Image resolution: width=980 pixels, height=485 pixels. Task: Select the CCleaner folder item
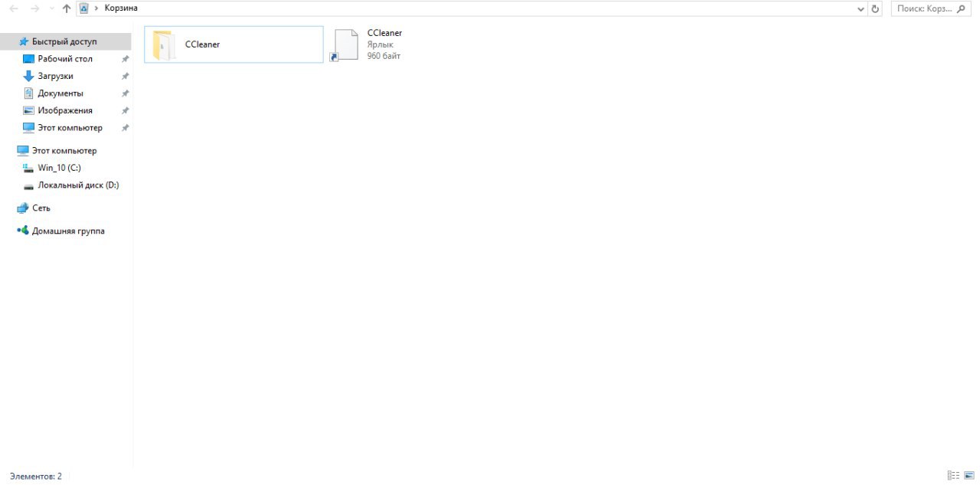click(234, 44)
